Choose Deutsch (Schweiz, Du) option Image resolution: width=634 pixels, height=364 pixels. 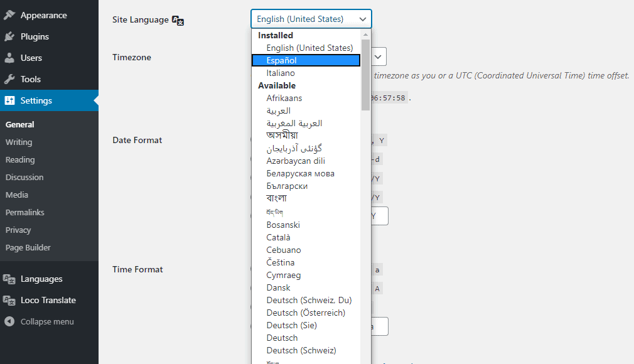306,300
